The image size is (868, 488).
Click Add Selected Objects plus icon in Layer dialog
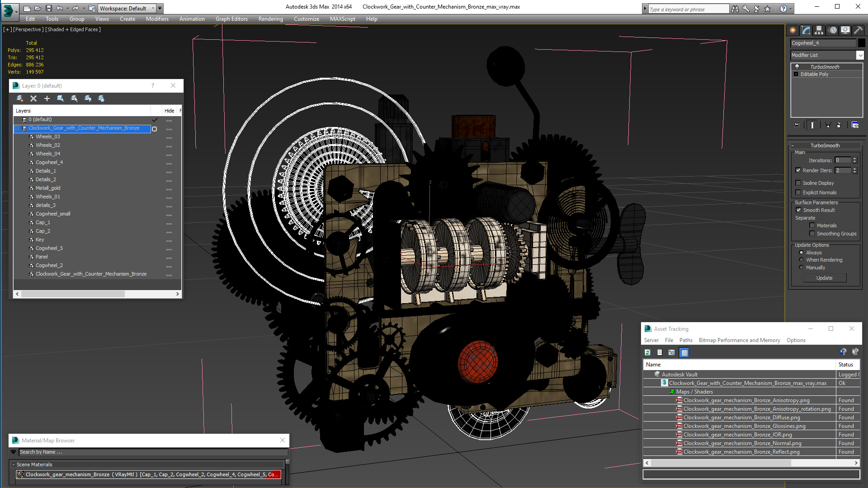coord(47,99)
